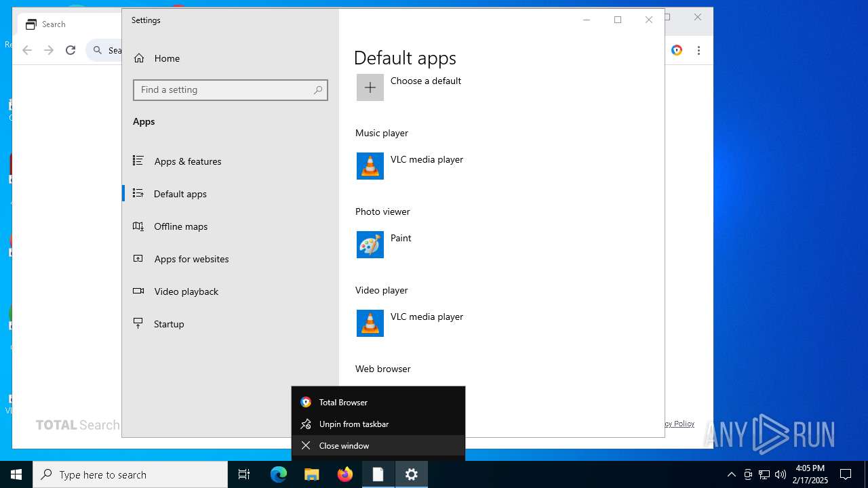The height and width of the screenshot is (488, 868).
Task: Click the Total Browser logo icon in jump list
Action: point(306,402)
